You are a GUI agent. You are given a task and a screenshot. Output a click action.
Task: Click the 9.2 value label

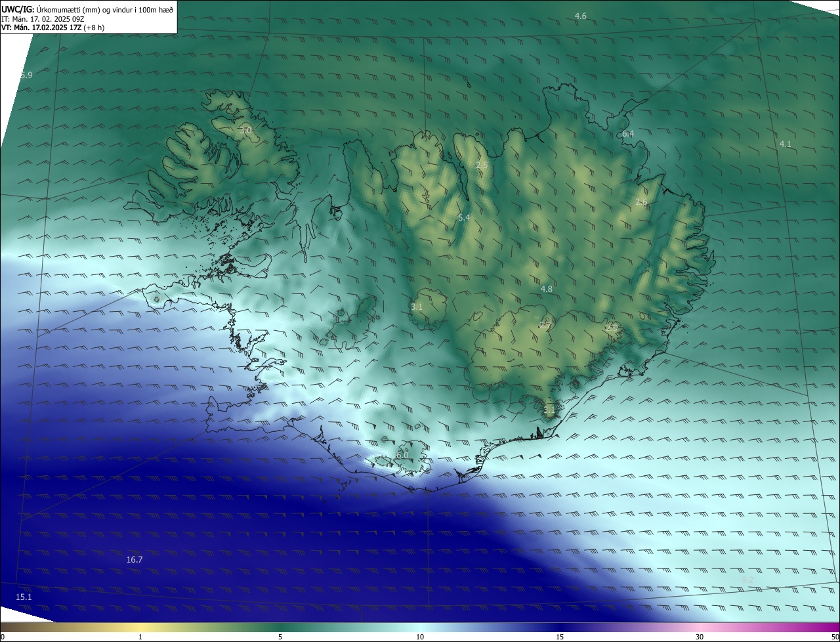pos(747,580)
